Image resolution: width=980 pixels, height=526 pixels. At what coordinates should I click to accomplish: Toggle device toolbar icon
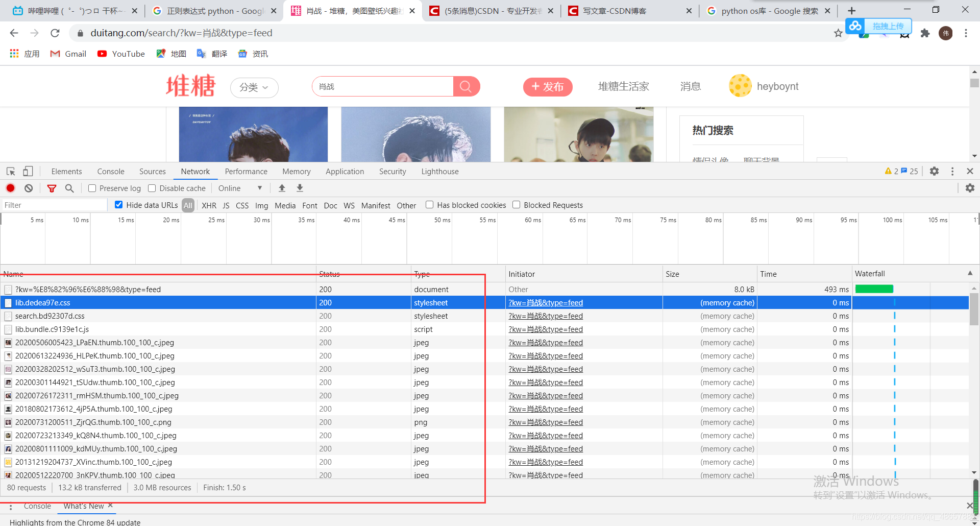pyautogui.click(x=28, y=171)
